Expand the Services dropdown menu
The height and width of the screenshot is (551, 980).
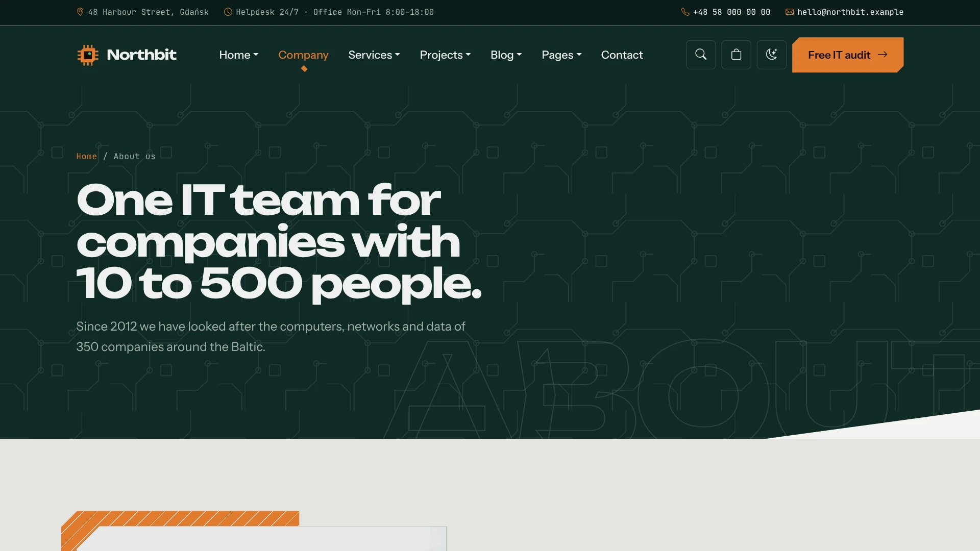[x=374, y=55]
